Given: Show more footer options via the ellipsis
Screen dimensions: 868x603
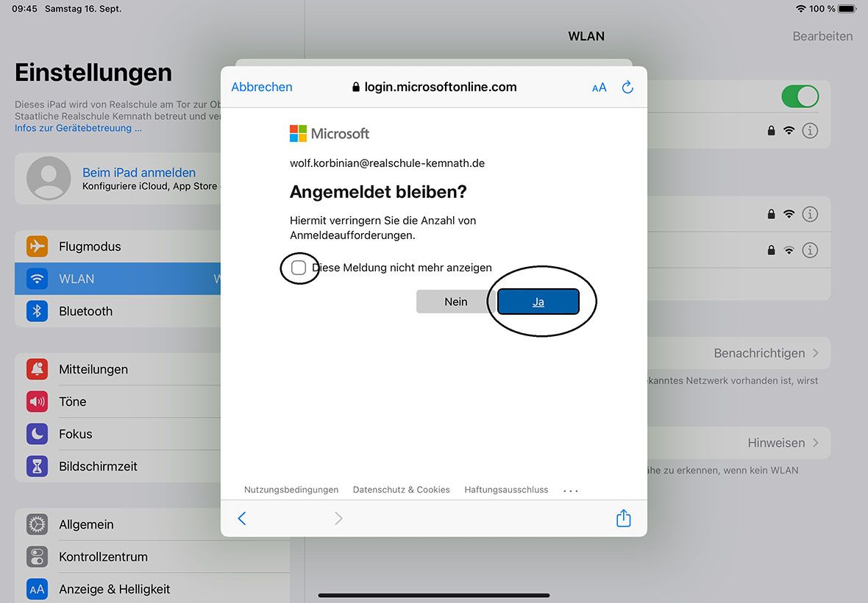Looking at the screenshot, I should pos(571,490).
